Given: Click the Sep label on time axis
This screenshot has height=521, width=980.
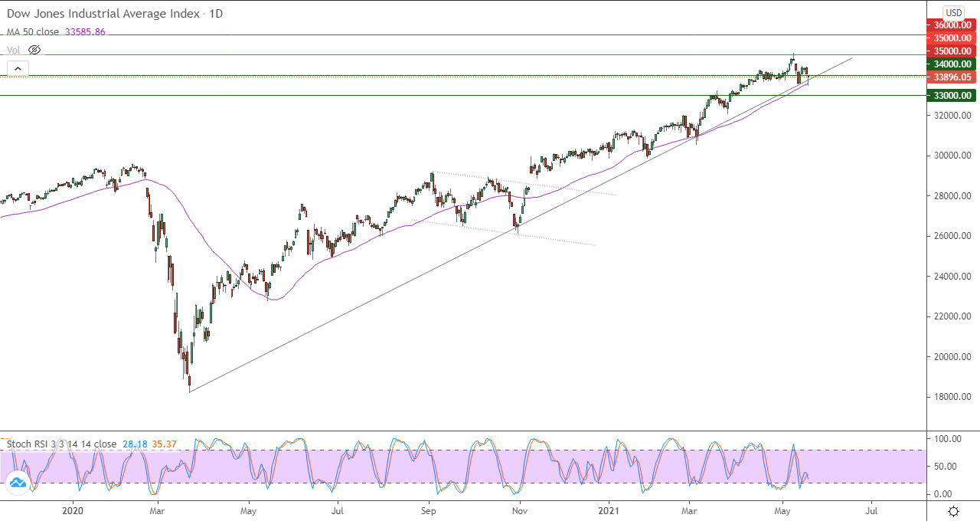Looking at the screenshot, I should [x=428, y=510].
